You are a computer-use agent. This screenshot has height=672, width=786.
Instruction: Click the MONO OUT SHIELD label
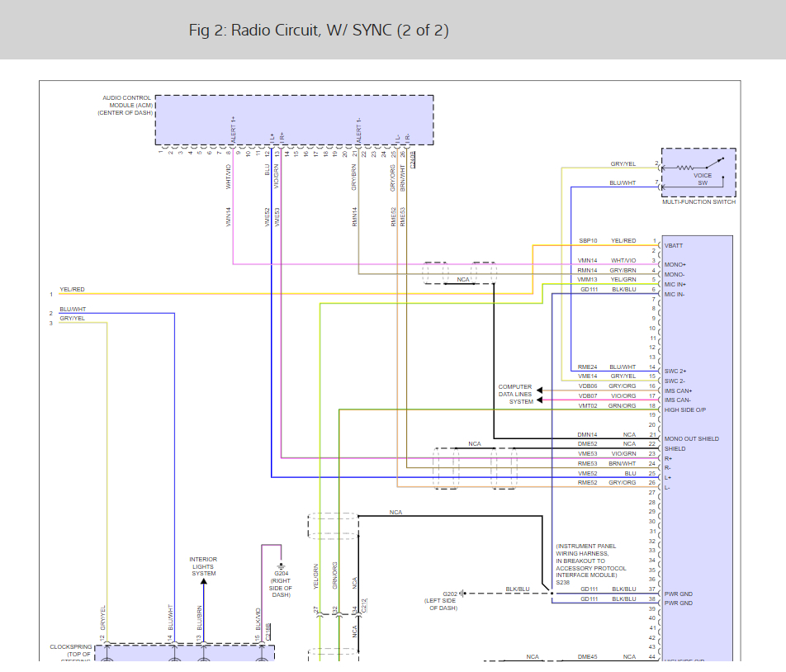click(691, 439)
